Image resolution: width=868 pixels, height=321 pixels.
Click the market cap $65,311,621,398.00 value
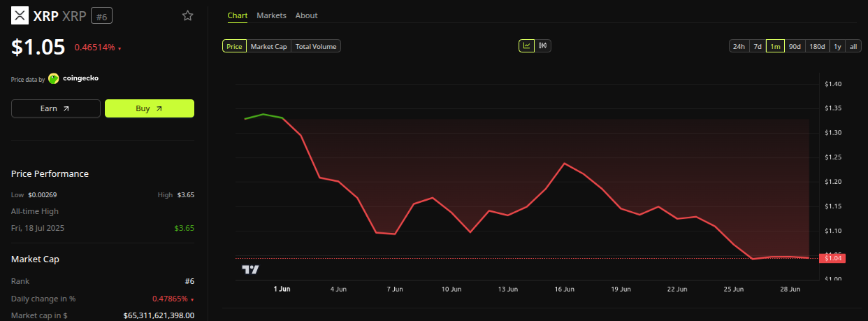[x=159, y=315]
